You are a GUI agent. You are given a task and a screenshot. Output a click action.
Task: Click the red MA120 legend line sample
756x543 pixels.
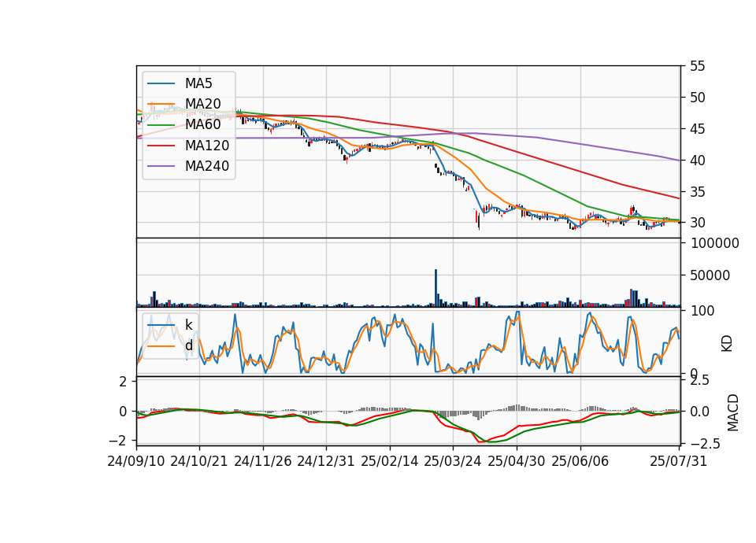(161, 146)
